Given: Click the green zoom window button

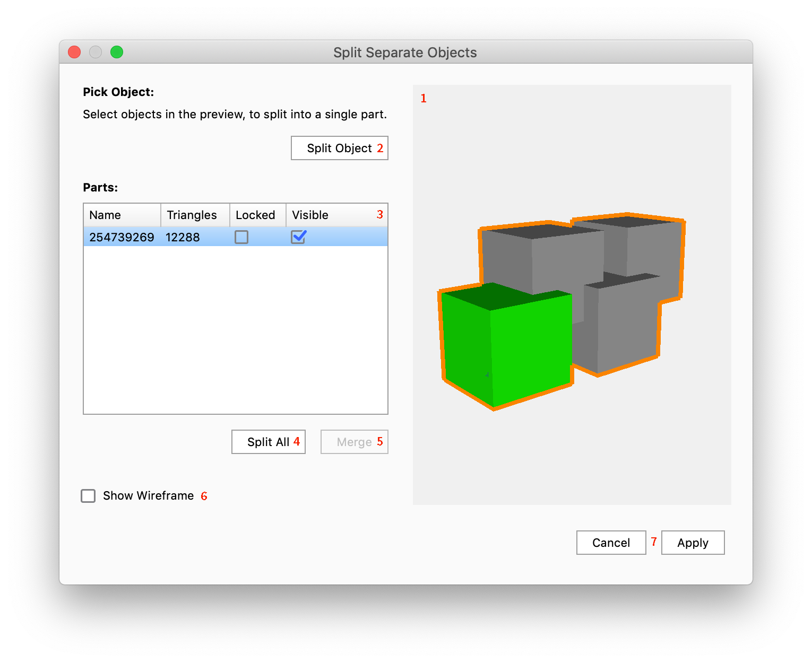Looking at the screenshot, I should (117, 52).
